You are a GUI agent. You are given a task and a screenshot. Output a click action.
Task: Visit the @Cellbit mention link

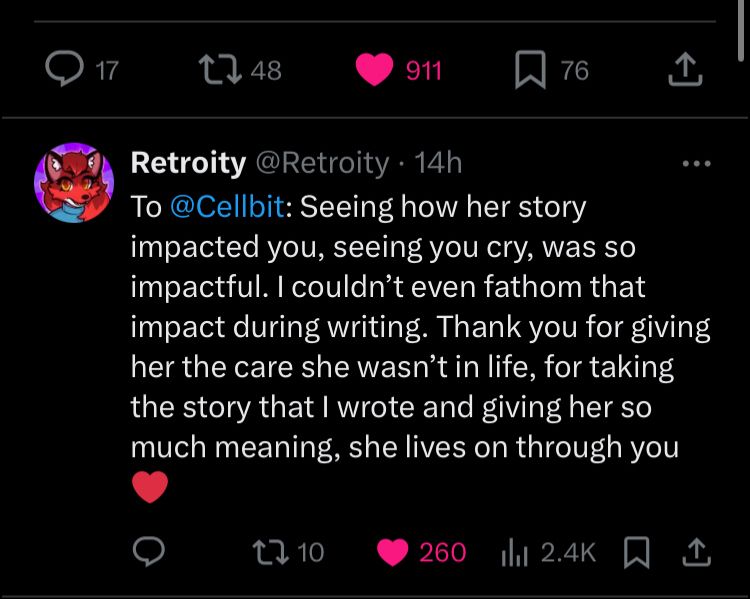click(229, 207)
